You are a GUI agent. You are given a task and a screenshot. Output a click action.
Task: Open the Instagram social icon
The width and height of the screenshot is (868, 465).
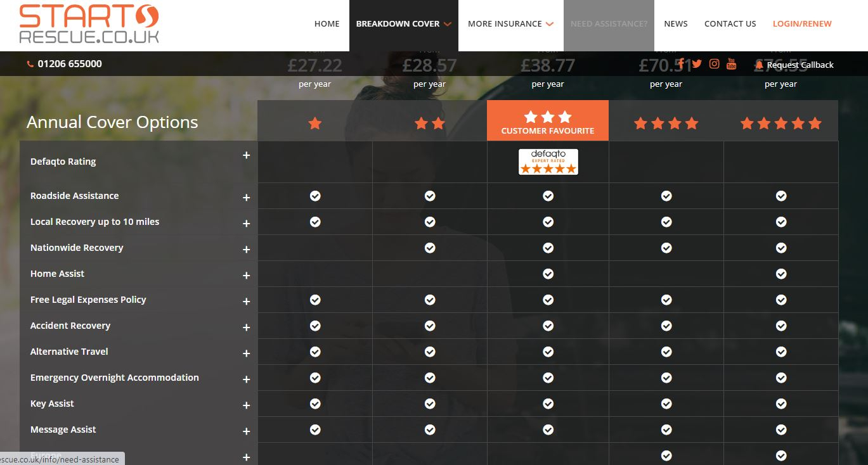(x=715, y=63)
